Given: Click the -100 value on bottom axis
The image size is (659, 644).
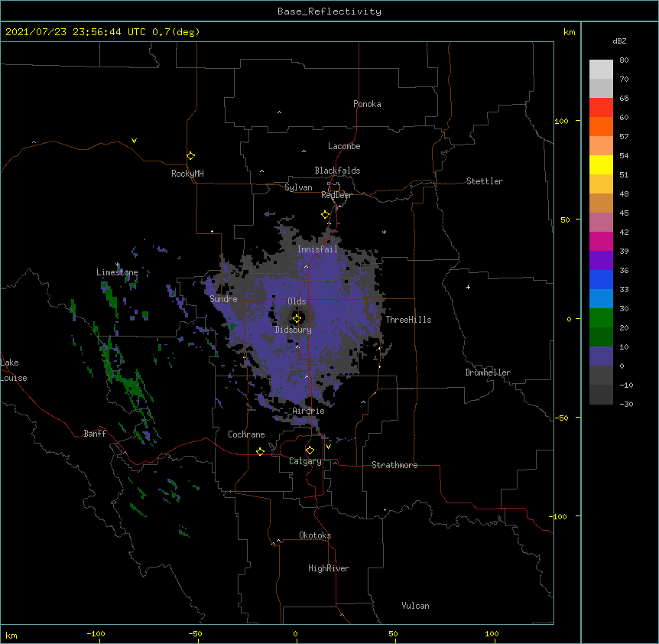Looking at the screenshot, I should click(96, 633).
